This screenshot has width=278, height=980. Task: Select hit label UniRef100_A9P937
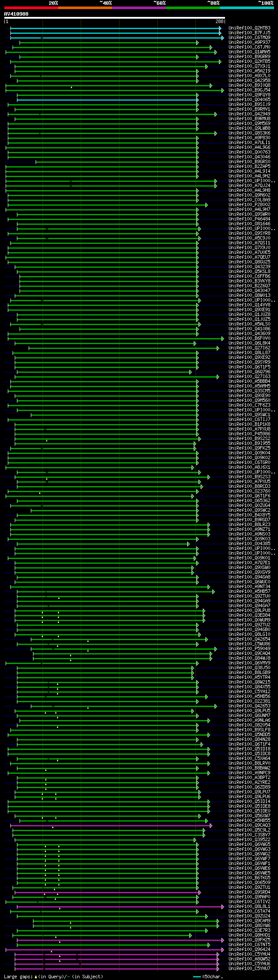pos(249,43)
